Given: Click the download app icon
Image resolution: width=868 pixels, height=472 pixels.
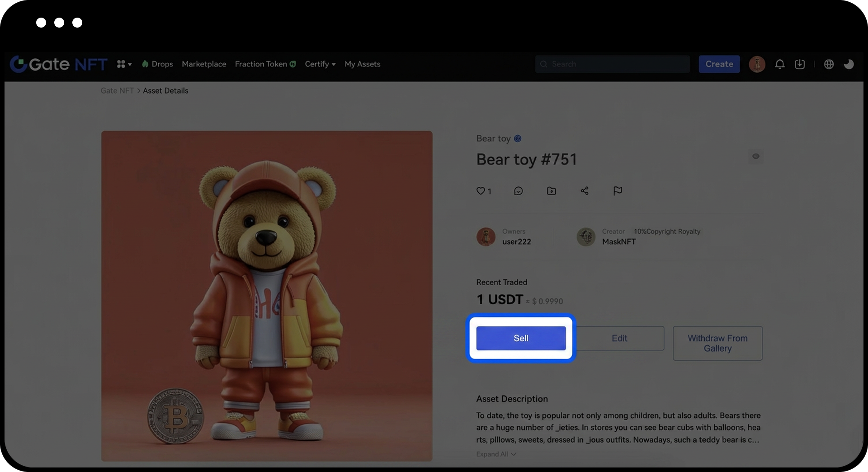Looking at the screenshot, I should pyautogui.click(x=800, y=64).
